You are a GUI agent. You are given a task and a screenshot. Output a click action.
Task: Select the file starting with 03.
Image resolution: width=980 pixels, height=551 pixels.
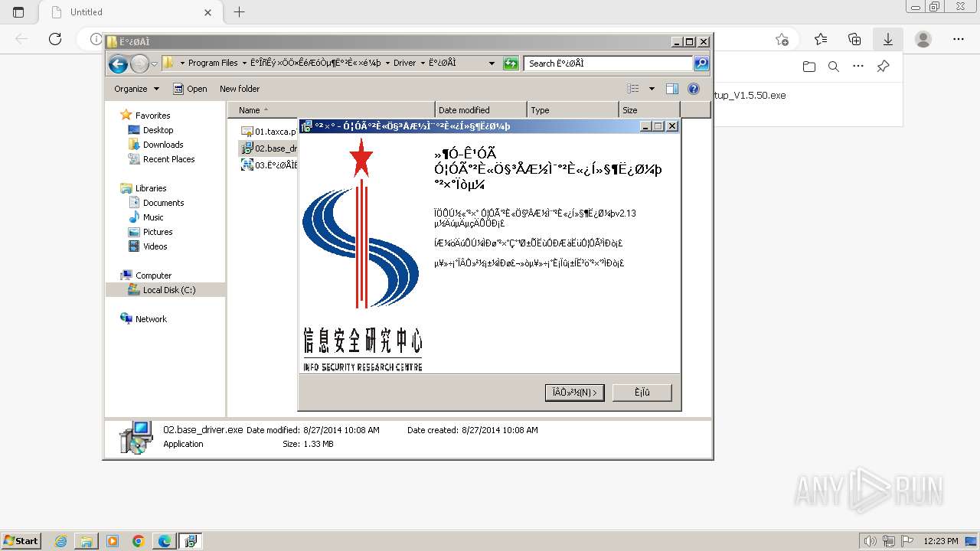268,165
